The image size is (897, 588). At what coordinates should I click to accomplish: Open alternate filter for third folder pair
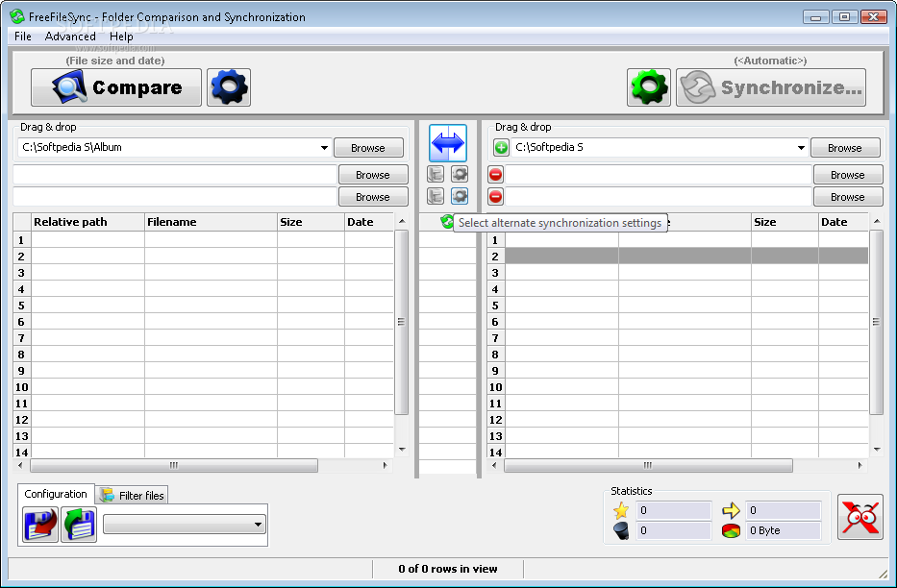[x=436, y=196]
